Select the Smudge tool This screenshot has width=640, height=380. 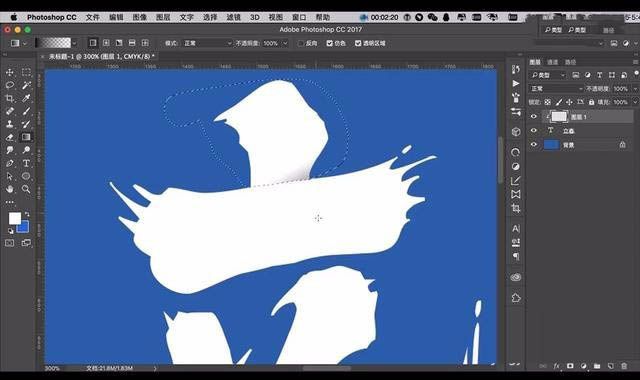9,150
